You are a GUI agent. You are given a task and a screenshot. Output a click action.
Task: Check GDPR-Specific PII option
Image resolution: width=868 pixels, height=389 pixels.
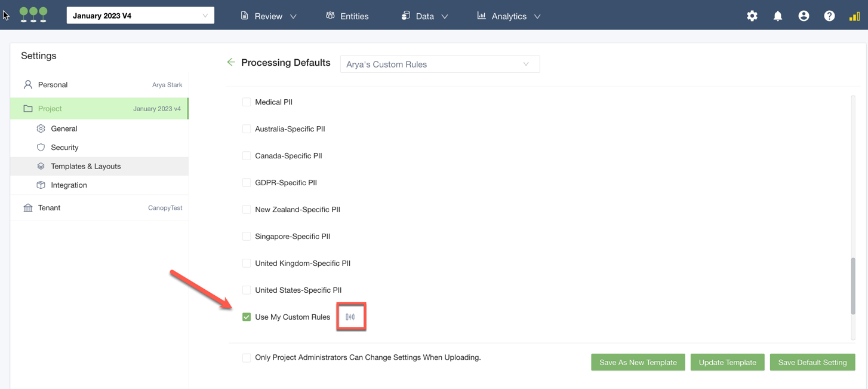(x=247, y=183)
